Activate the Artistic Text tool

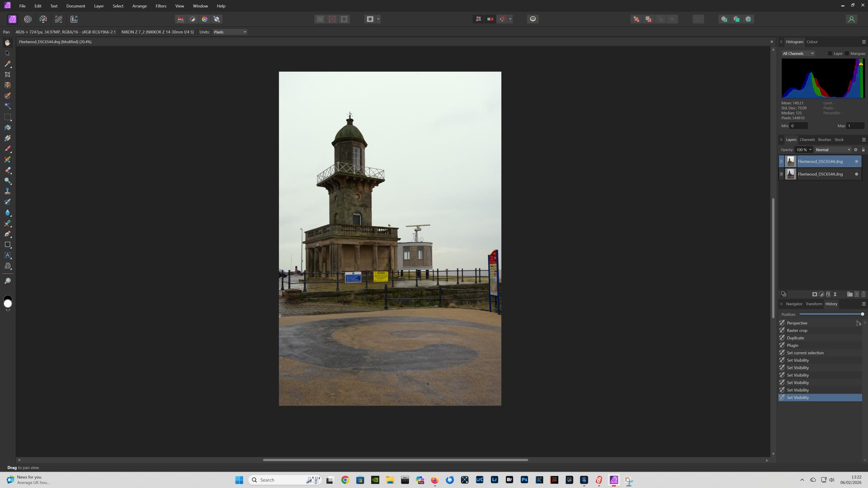(x=8, y=255)
